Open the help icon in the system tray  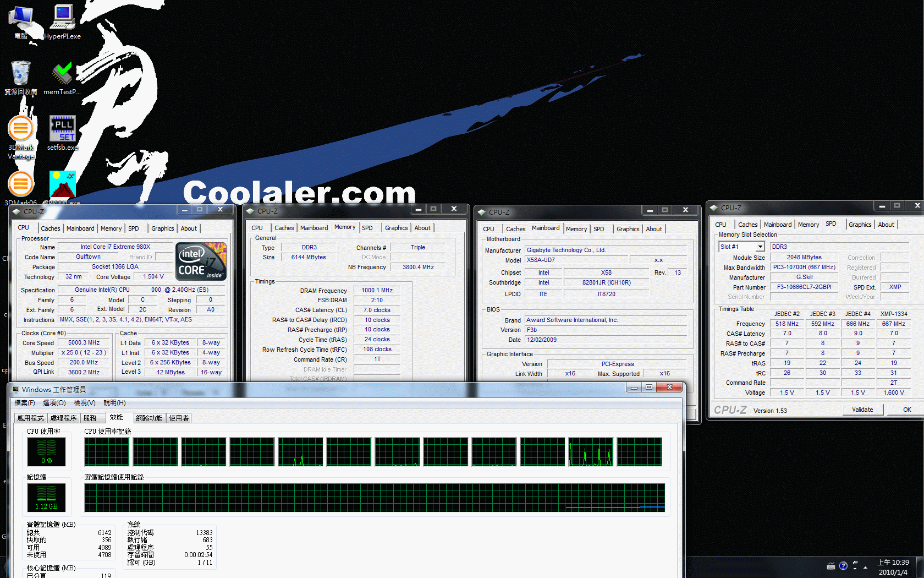(843, 566)
